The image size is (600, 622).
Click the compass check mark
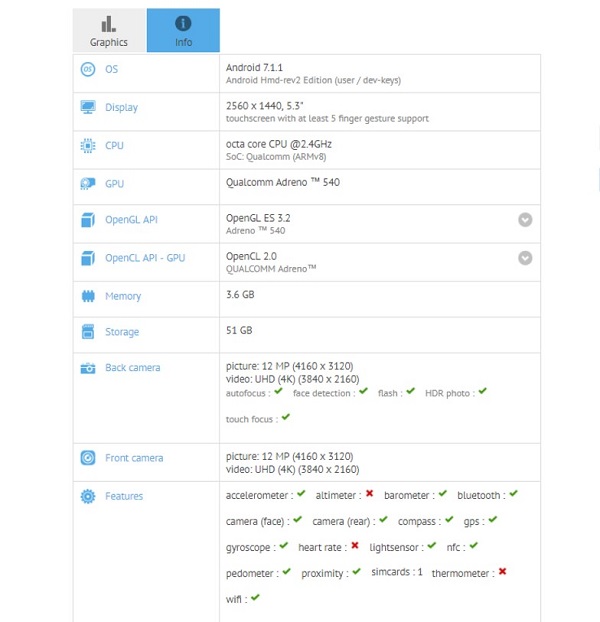(x=449, y=519)
